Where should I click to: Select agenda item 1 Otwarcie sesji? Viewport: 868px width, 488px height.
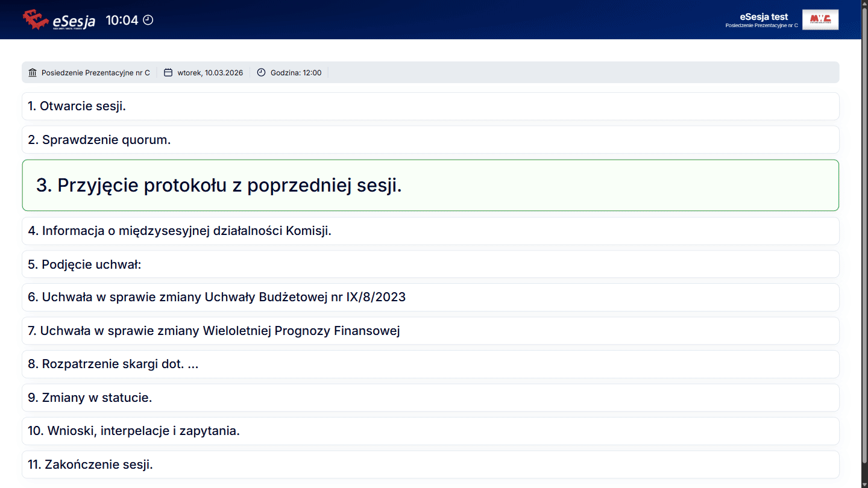tap(77, 106)
